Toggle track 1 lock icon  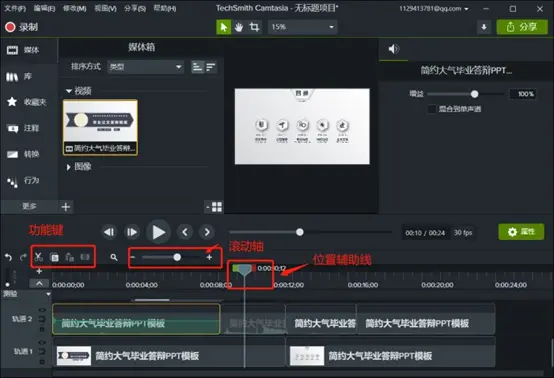point(42,352)
